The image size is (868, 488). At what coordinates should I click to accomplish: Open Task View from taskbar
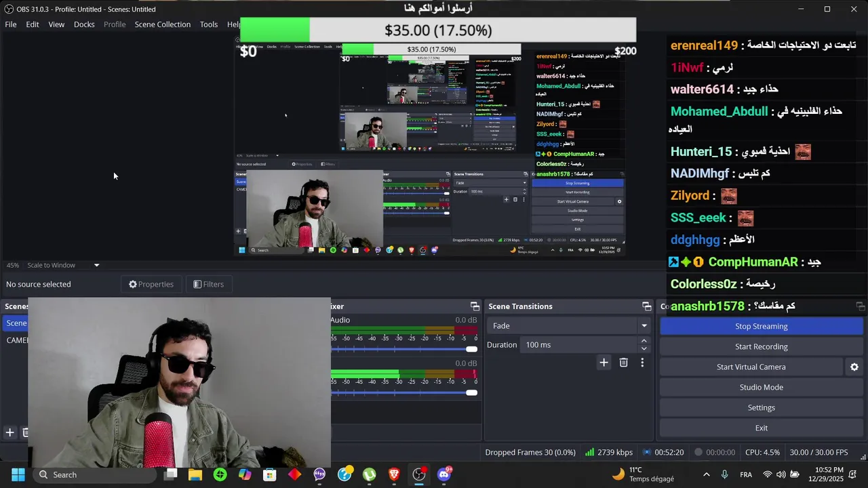tap(171, 474)
